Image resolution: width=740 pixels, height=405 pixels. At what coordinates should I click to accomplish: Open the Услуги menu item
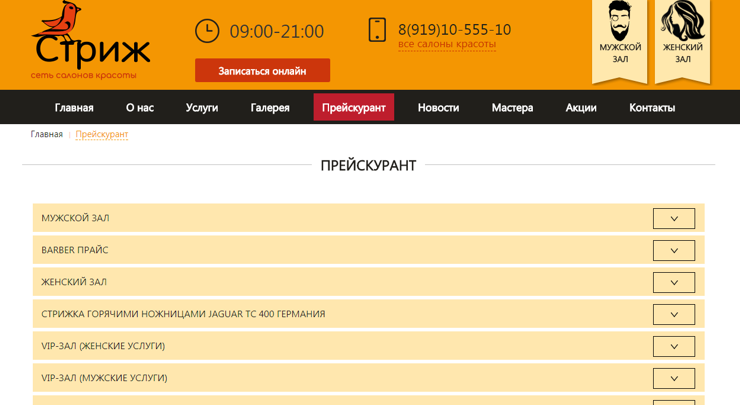(x=201, y=107)
